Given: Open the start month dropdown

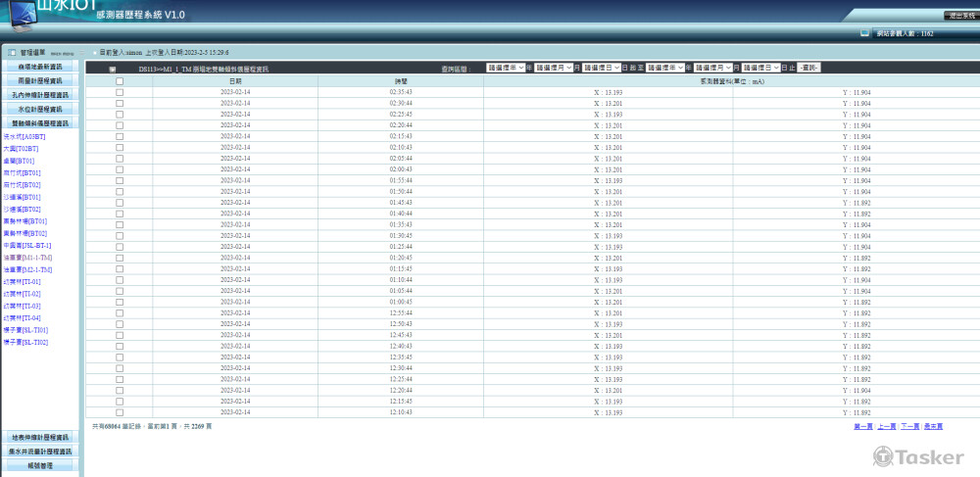Looking at the screenshot, I should 553,68.
